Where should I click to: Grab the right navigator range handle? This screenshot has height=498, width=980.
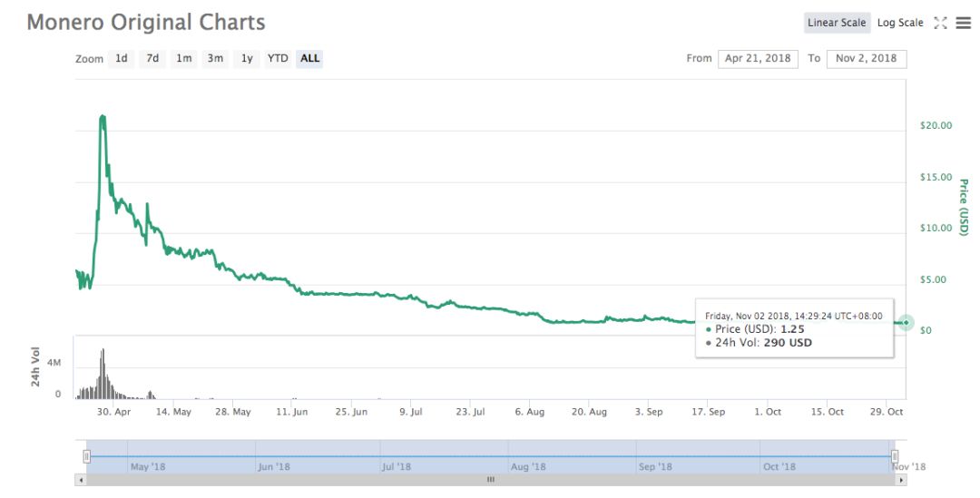pyautogui.click(x=895, y=456)
